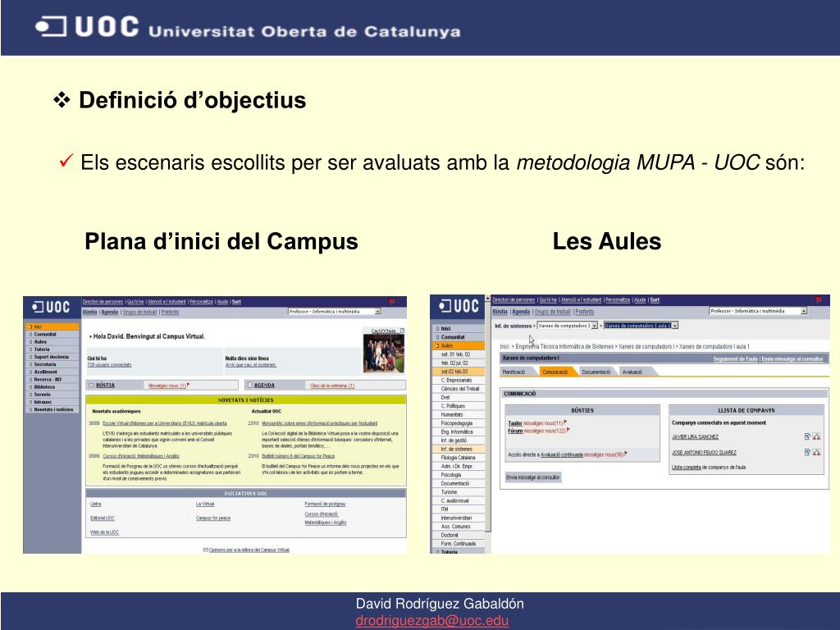Open the Editorial UOC initiative link

click(x=103, y=518)
